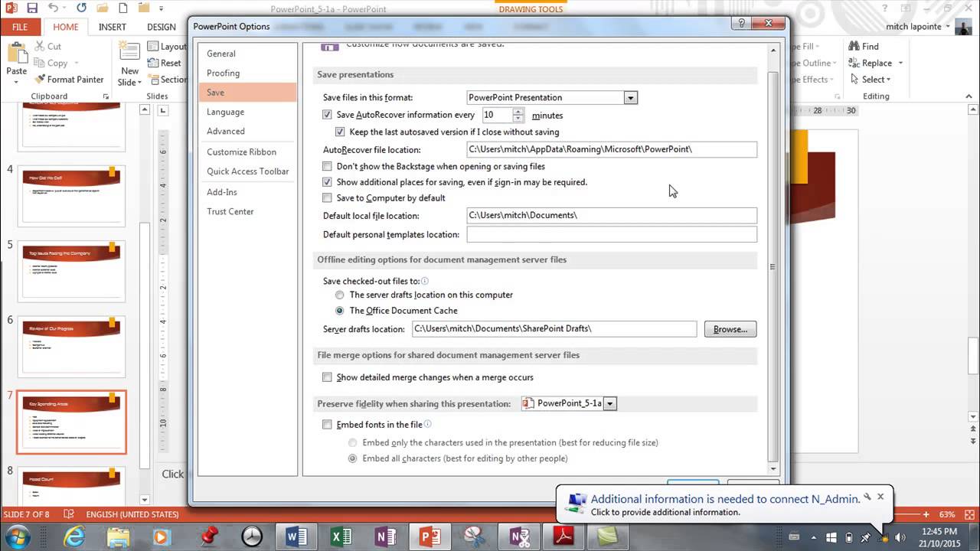980x551 pixels.
Task: Select the Advanced options category
Action: pyautogui.click(x=247, y=131)
